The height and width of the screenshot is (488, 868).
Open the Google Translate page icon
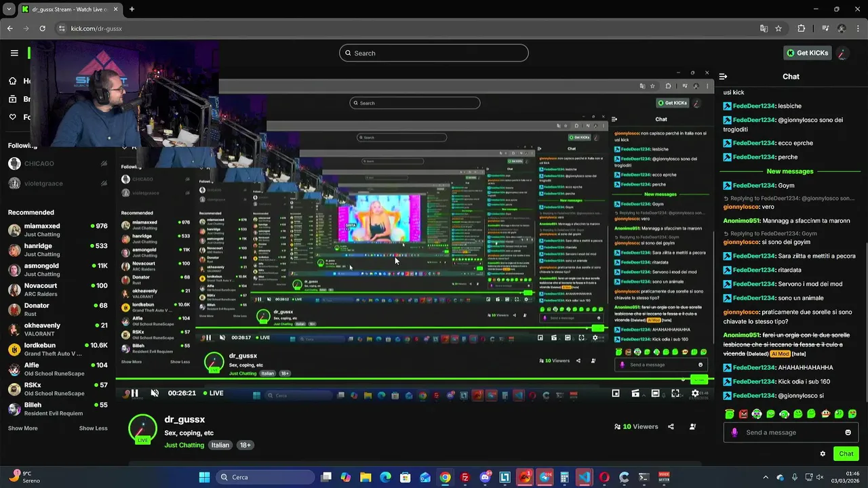[764, 28]
